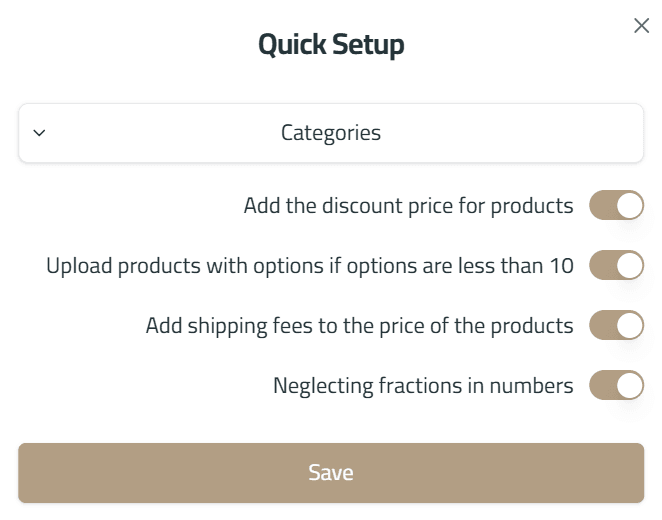Click the 'Upload products with options' label text

(x=310, y=266)
